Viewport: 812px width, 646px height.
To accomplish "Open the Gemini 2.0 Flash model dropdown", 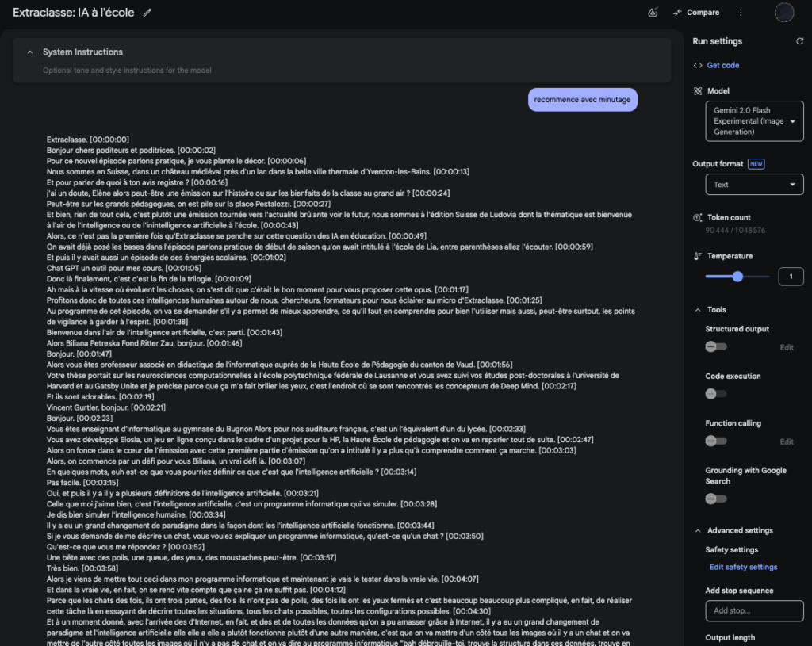I will (754, 121).
